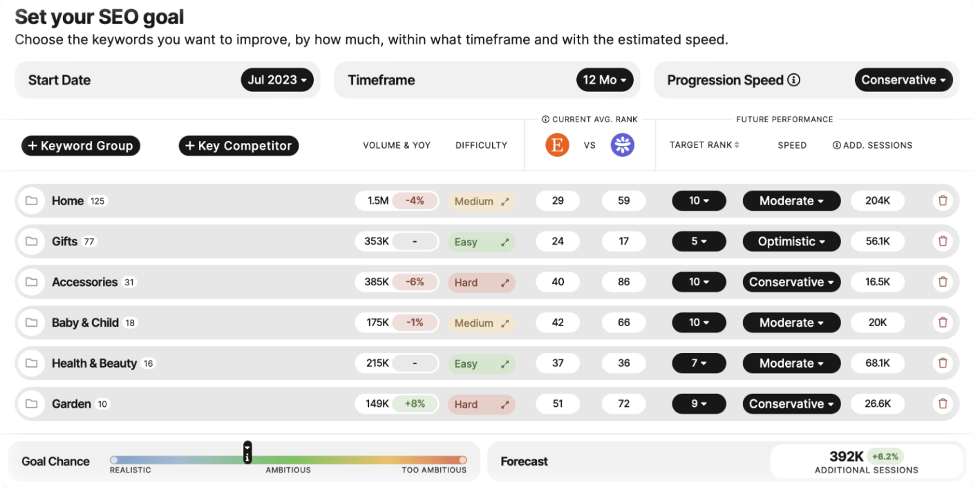This screenshot has height=503, width=980.
Task: Delete the Garden keyword group via trash icon
Action: tap(943, 404)
